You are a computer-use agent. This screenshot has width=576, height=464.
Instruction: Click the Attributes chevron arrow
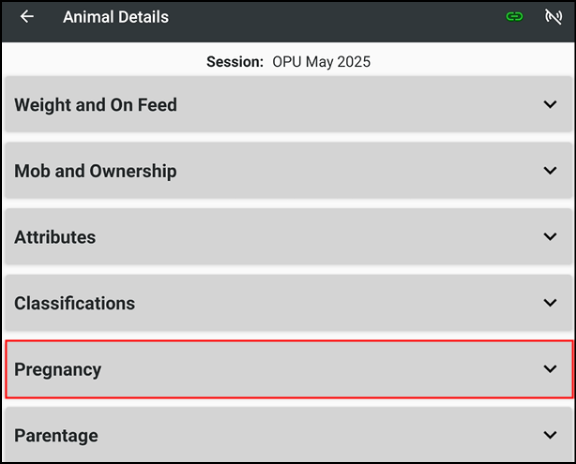click(550, 237)
